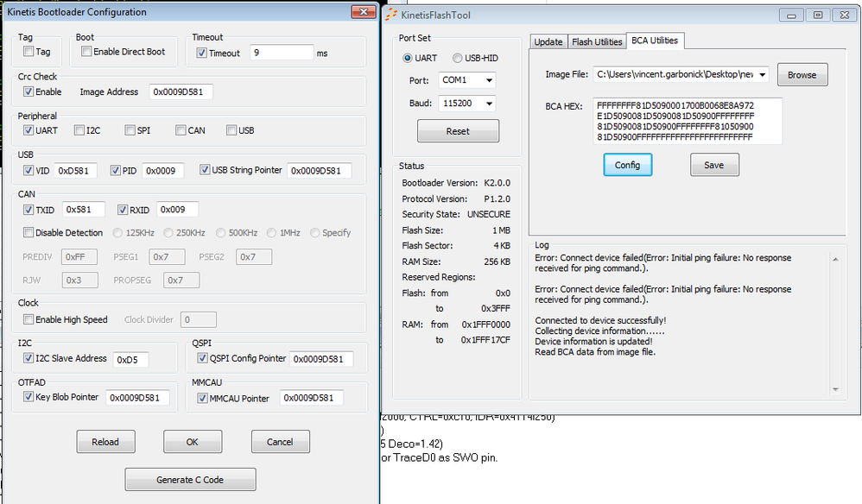Click the Log scroll down arrow
This screenshot has height=504, width=862.
835,389
